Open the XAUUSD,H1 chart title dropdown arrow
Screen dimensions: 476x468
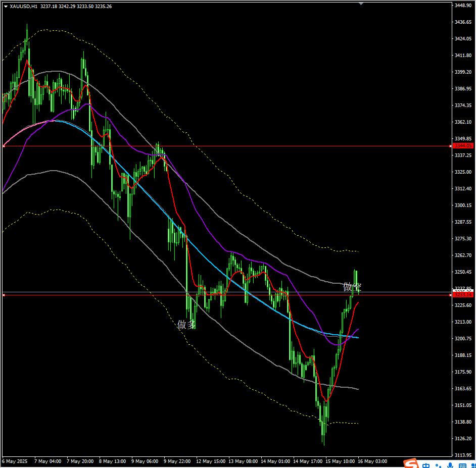[6, 7]
